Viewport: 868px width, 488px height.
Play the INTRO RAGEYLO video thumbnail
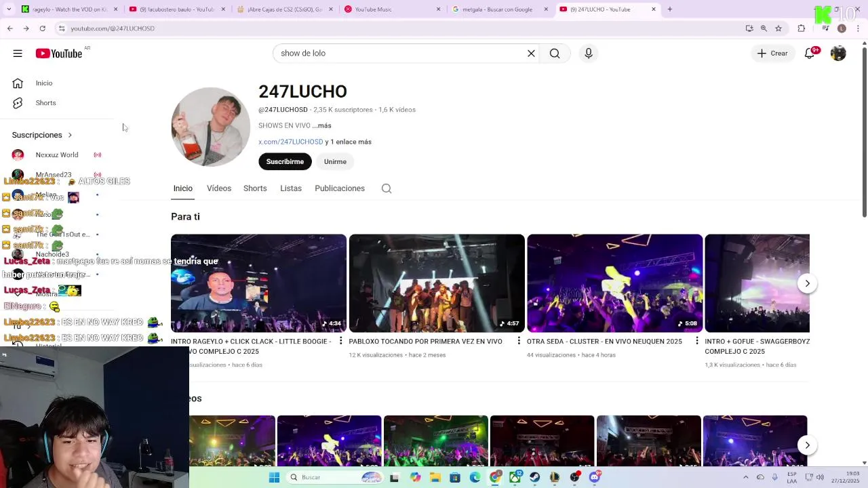[258, 283]
